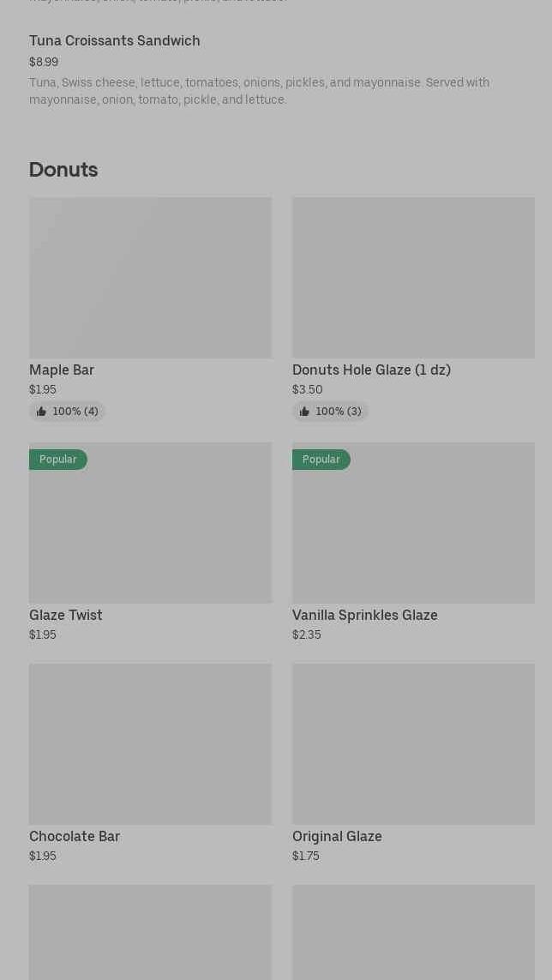Screen dimensions: 552x980
Task: Click the Donuts Hole Glaze (1 dz) title
Action: (371, 370)
